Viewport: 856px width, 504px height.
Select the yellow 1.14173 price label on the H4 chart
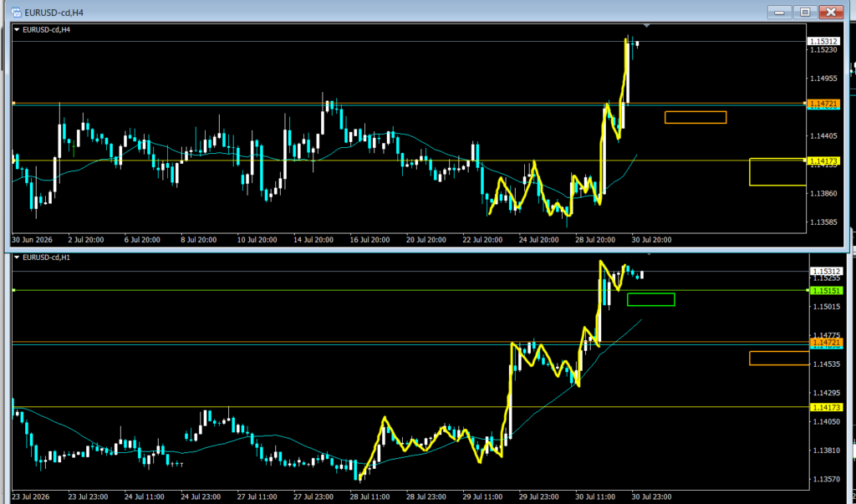tap(823, 160)
